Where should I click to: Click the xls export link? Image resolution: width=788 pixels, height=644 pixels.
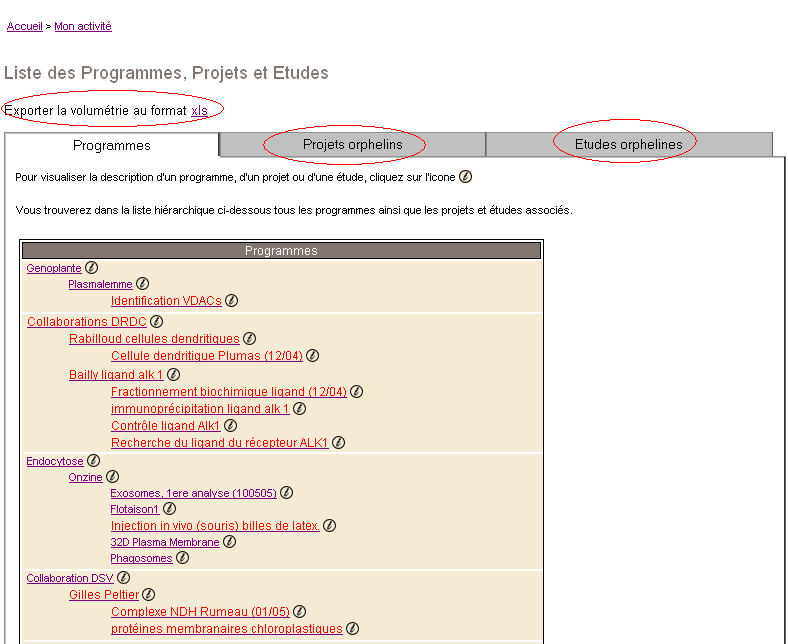pyautogui.click(x=199, y=111)
